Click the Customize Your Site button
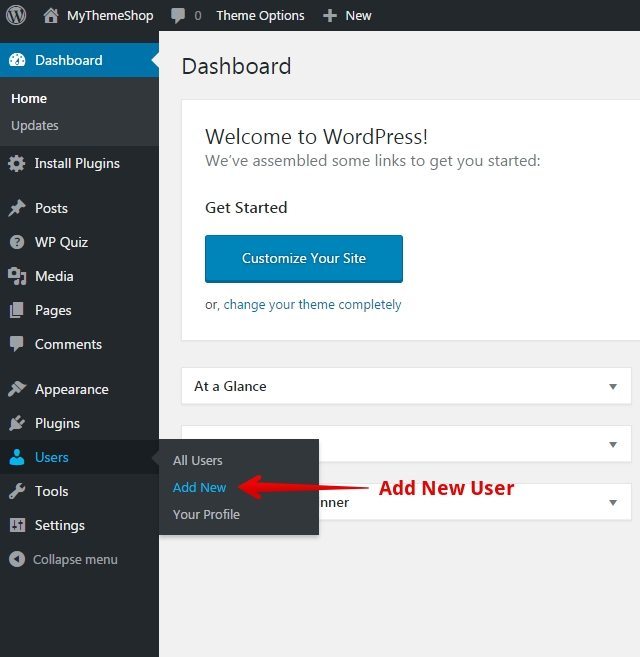The height and width of the screenshot is (657, 640). click(304, 259)
